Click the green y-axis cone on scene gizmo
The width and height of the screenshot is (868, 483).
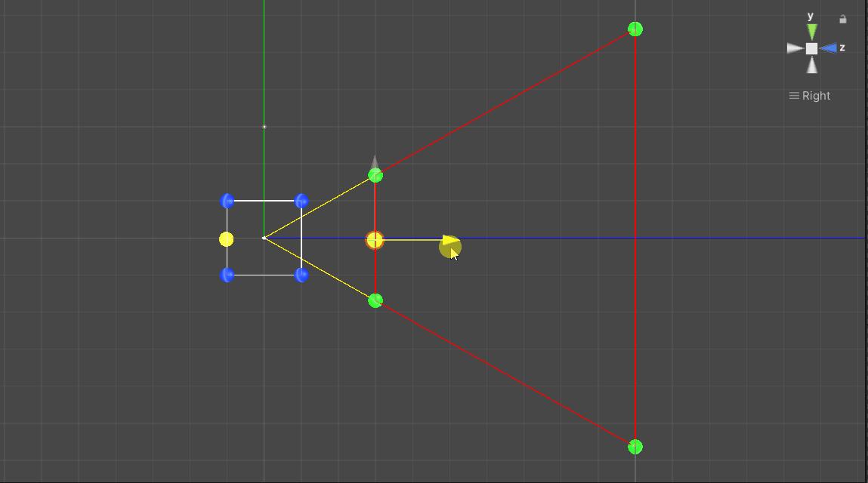point(811,30)
